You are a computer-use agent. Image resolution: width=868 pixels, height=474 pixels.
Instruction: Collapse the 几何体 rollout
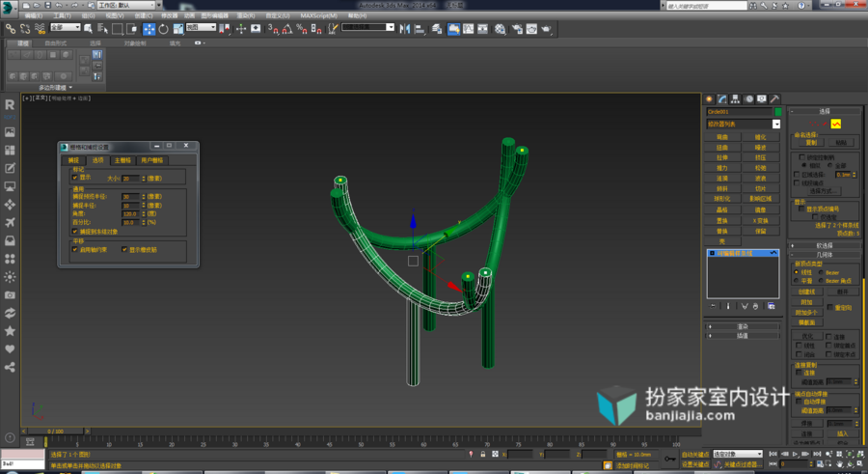[x=825, y=255]
